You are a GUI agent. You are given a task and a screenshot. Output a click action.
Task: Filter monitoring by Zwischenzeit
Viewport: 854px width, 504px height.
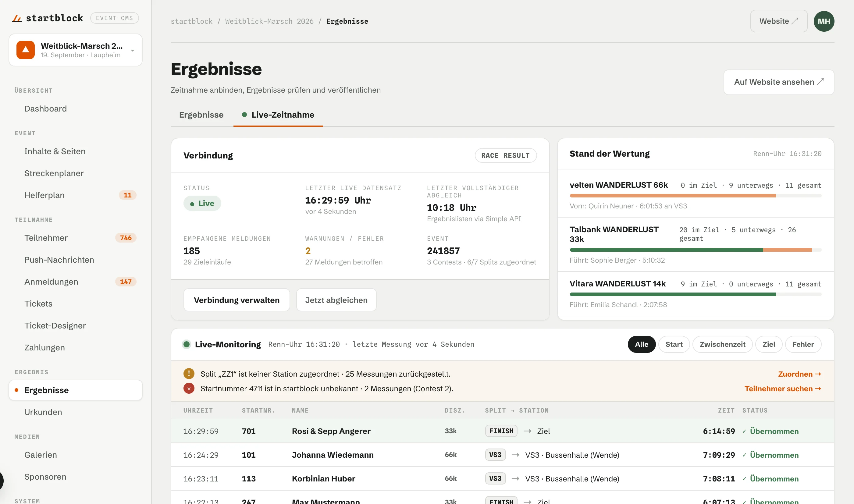point(722,344)
